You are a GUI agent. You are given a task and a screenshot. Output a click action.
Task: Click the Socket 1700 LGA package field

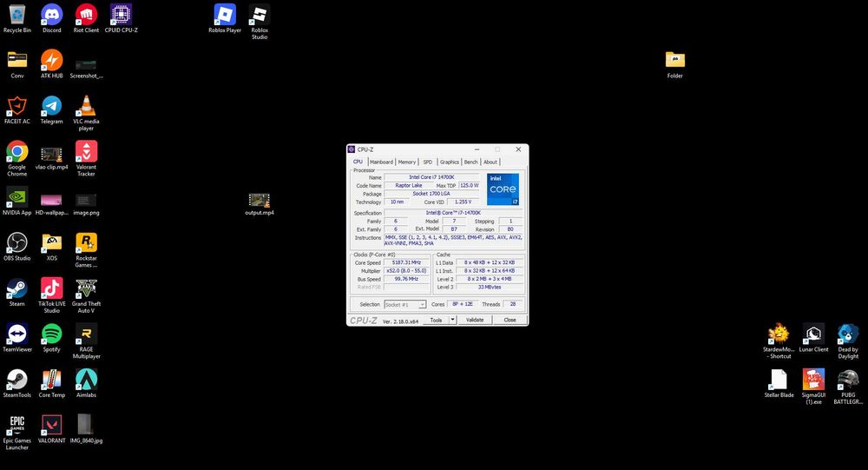(431, 194)
